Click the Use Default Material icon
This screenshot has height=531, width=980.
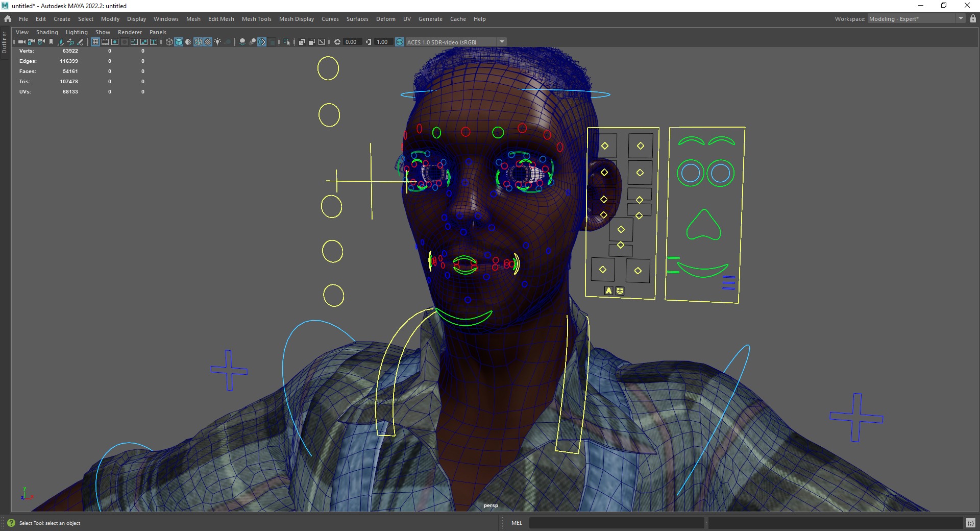pyautogui.click(x=188, y=42)
